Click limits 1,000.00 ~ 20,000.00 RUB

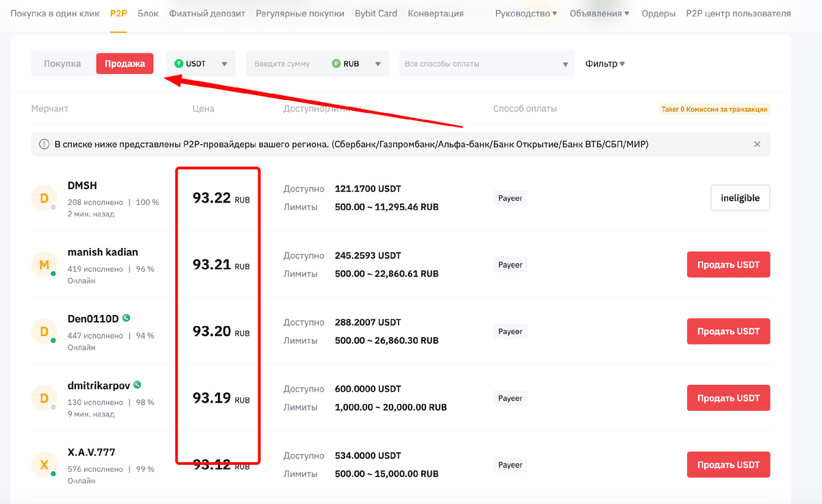390,407
